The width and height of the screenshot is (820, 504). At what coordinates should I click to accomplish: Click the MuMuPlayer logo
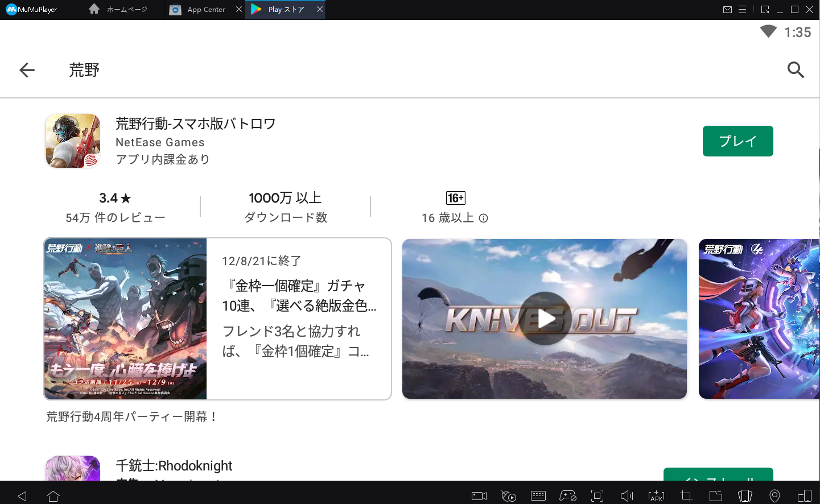coord(32,10)
